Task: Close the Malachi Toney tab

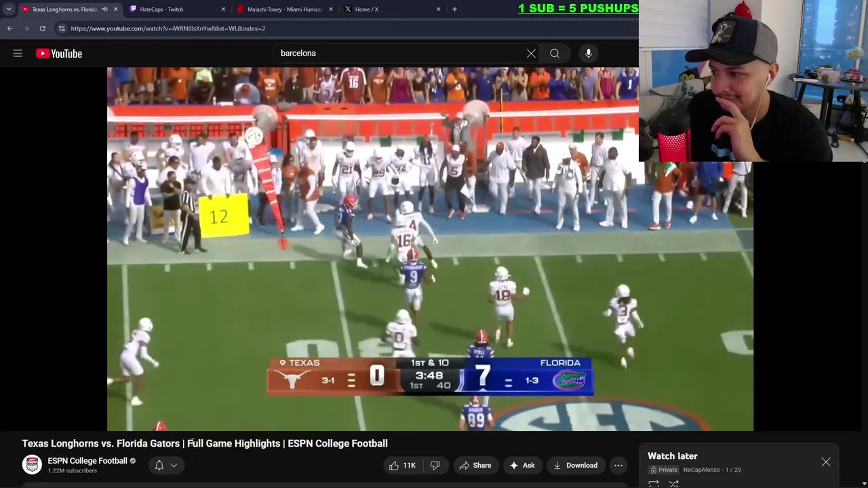Action: (331, 9)
